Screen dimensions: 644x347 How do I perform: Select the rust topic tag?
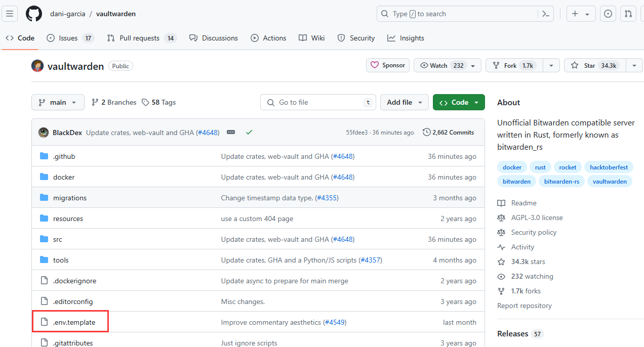(540, 167)
